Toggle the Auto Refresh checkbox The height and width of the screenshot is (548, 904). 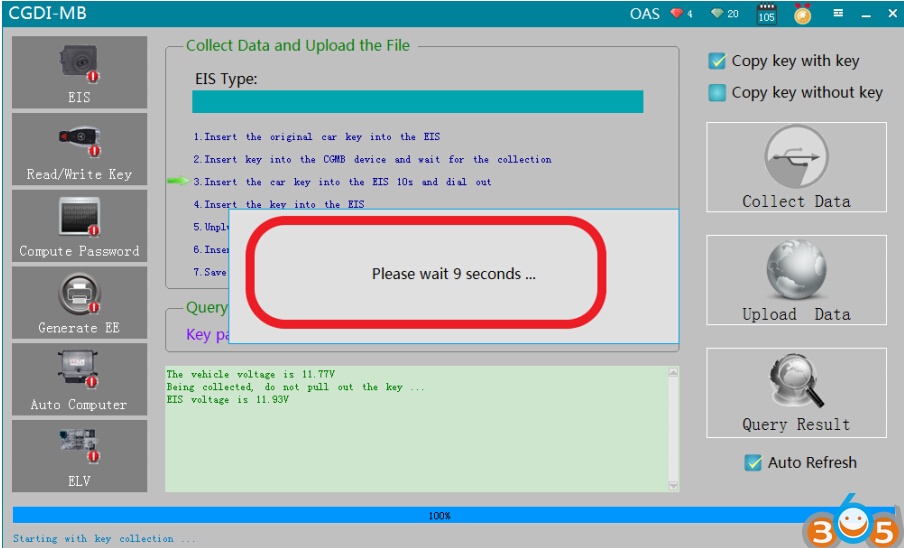pyautogui.click(x=753, y=463)
